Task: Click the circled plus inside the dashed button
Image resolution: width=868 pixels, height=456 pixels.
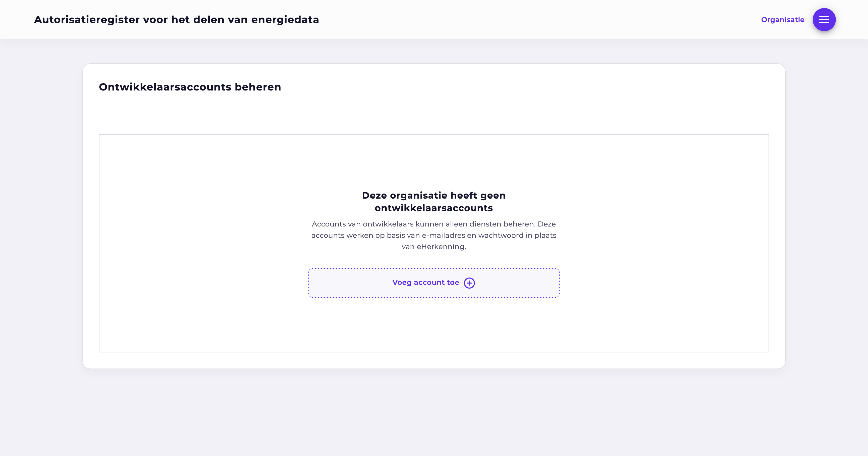Action: pyautogui.click(x=469, y=283)
